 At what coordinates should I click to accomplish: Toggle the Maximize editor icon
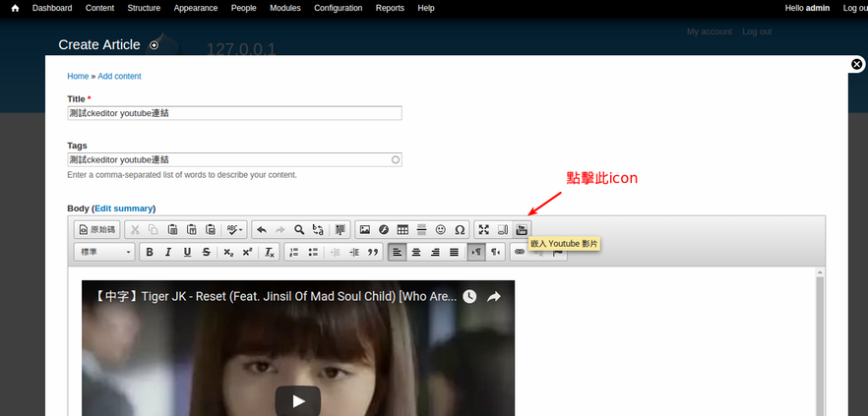(x=484, y=229)
